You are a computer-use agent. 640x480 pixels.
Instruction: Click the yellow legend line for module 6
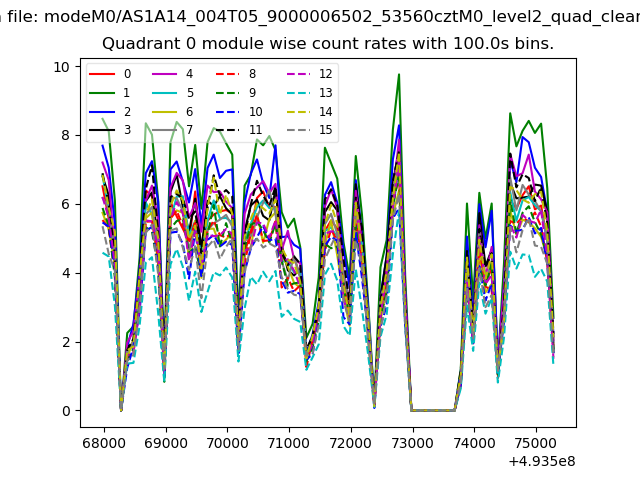pos(166,111)
